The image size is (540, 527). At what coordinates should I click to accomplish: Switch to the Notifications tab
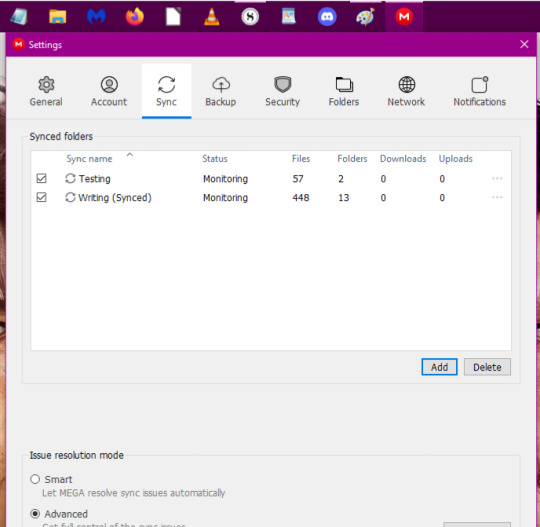[x=479, y=92]
